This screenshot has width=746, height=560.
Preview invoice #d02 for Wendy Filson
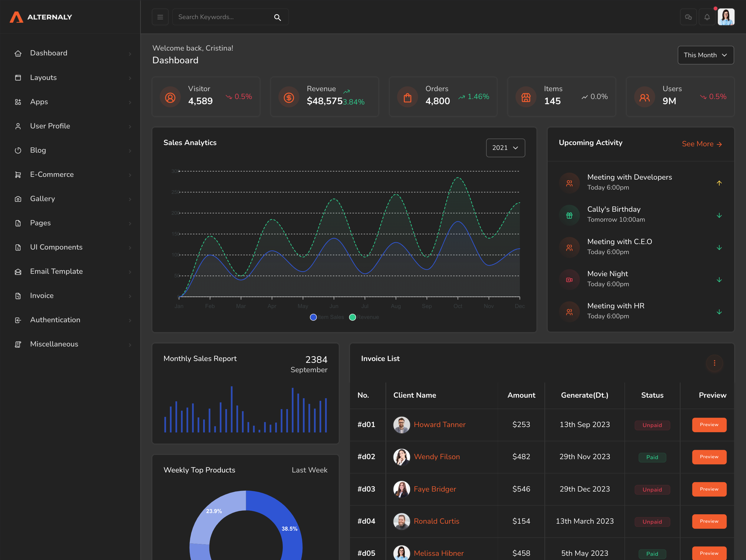[709, 457]
